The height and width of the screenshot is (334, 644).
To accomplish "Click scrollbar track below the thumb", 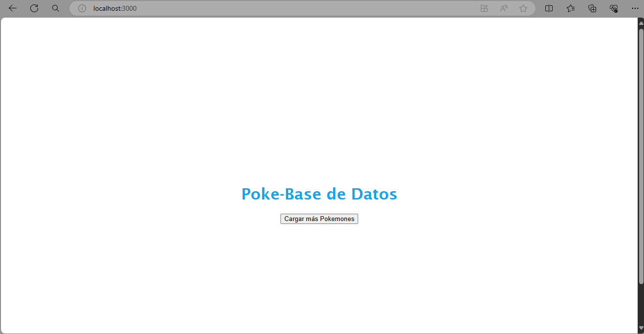I will pos(641,303).
